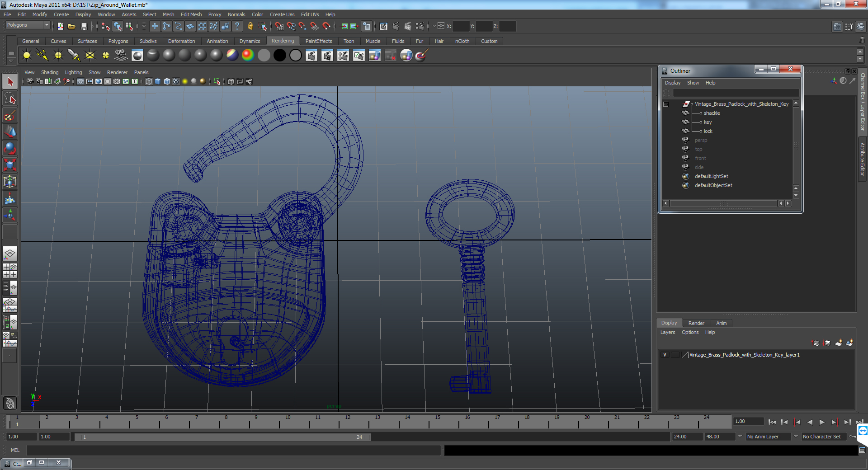Viewport: 868px width, 470px height.
Task: Create a point light from shelf
Action: click(58, 56)
